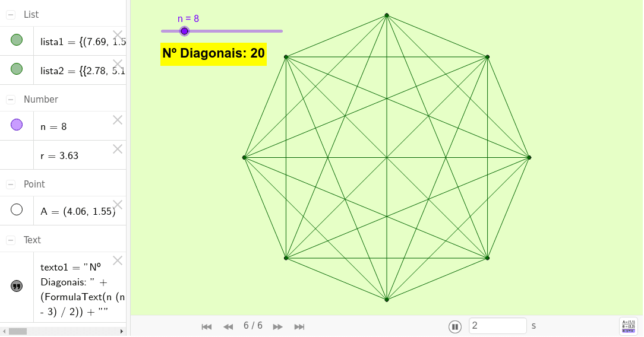Image resolution: width=644 pixels, height=337 pixels.
Task: Open the construction protocol icon
Action: point(629,326)
